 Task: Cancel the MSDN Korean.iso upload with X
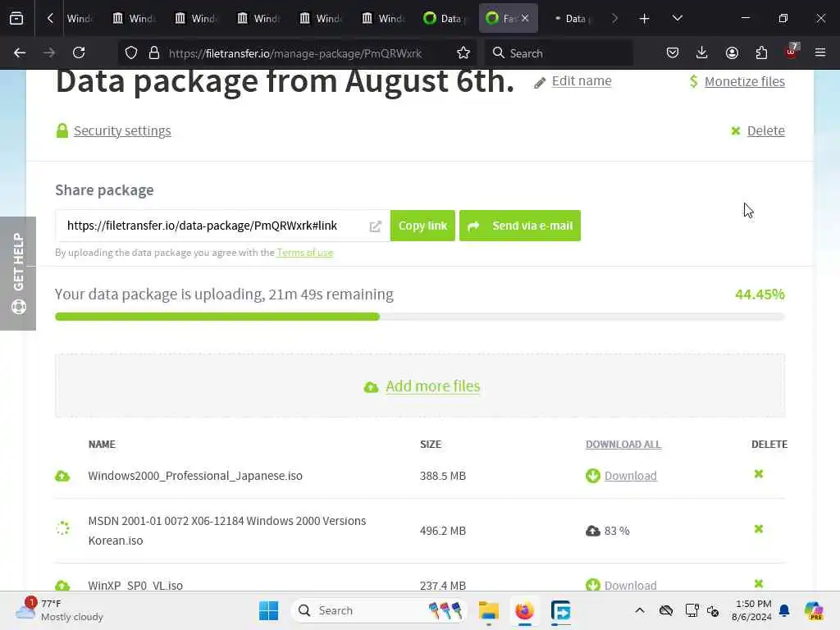point(759,529)
